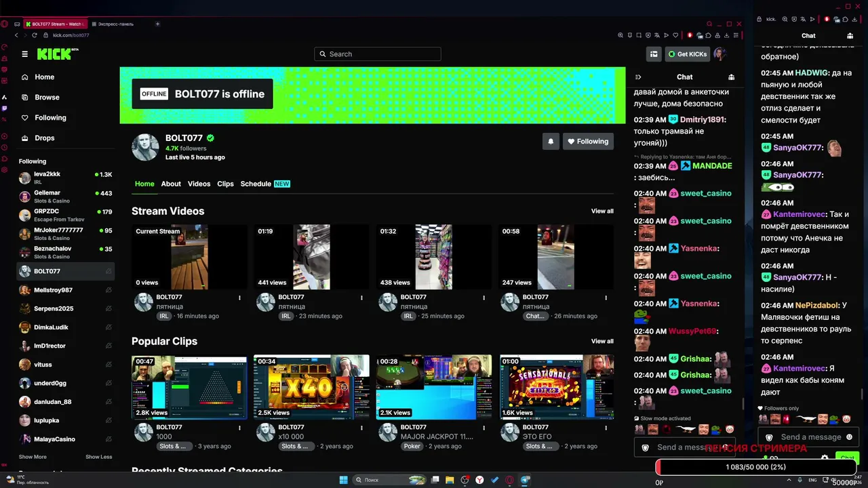
Task: Open gift icon in the popout chat header
Action: (850, 36)
